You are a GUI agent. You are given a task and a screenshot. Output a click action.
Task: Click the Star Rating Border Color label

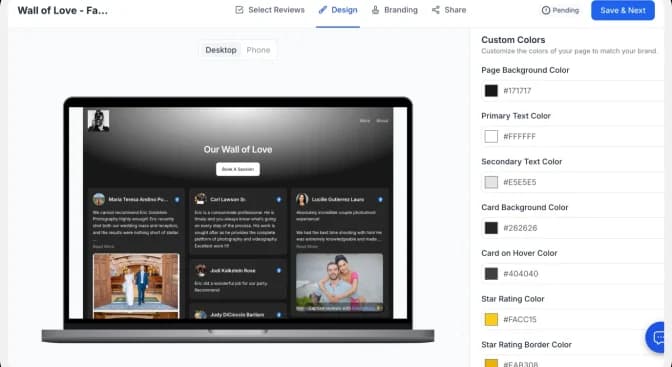(x=526, y=345)
